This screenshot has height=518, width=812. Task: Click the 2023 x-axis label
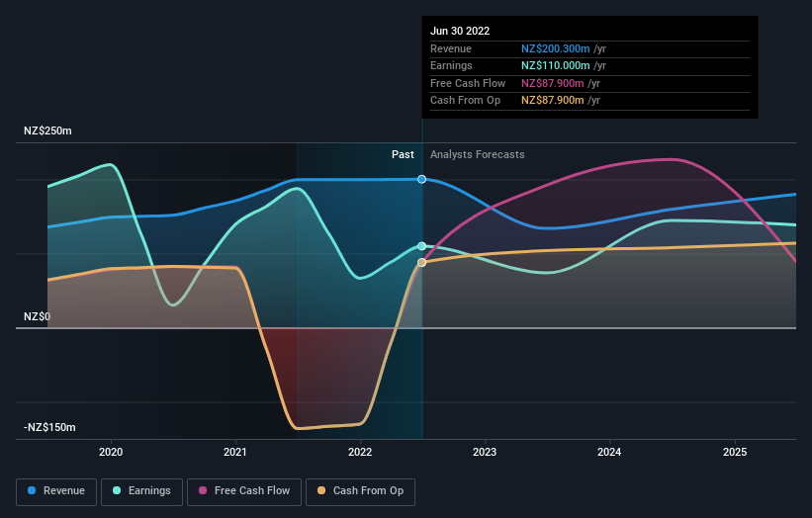click(485, 452)
